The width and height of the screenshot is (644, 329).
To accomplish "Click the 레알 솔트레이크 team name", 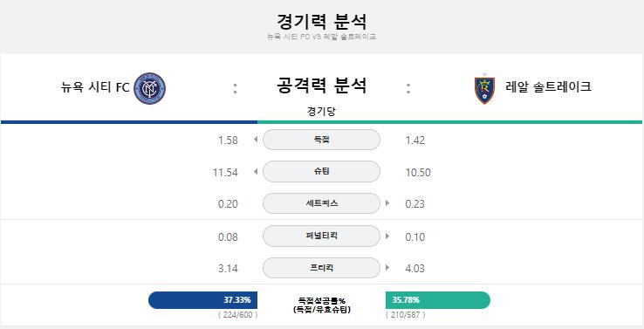I will click(548, 87).
